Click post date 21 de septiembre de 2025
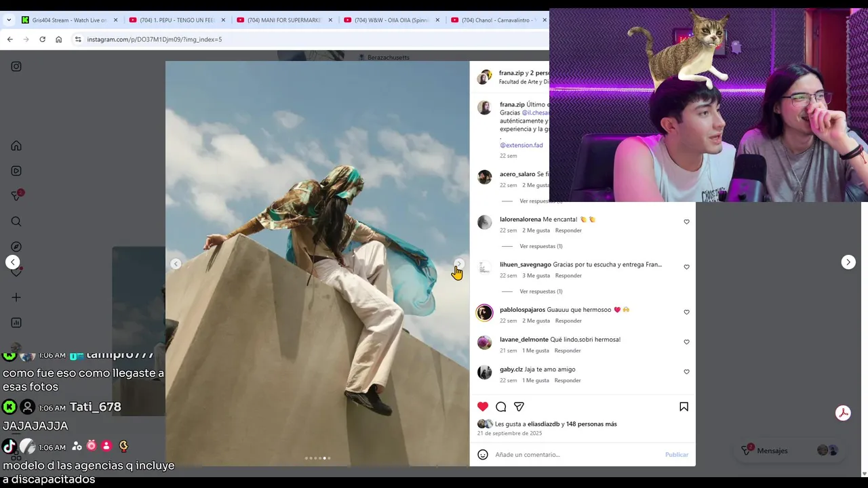Screen dimensions: 868x488 [x=509, y=433]
